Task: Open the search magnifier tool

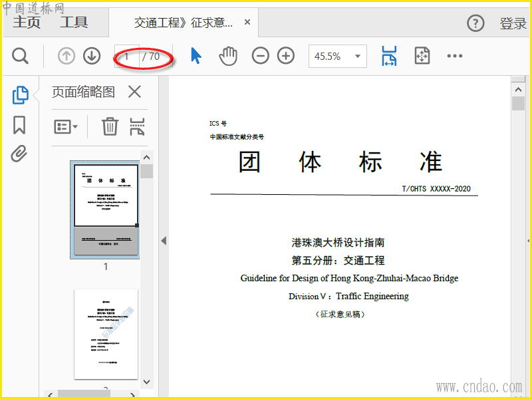Action: pyautogui.click(x=20, y=56)
